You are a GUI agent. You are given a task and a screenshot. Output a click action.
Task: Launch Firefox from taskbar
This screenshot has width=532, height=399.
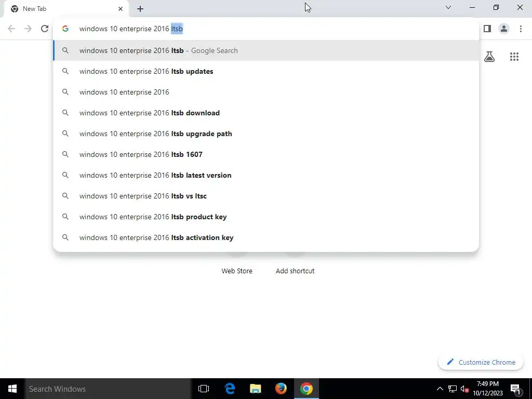coord(281,389)
